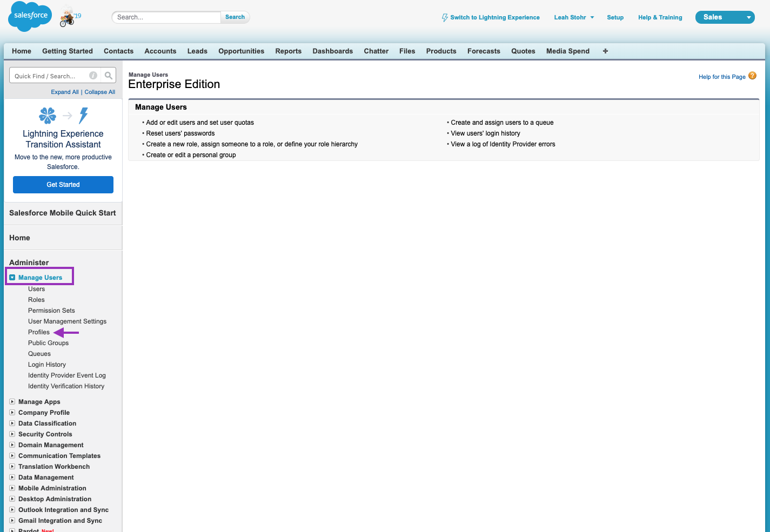The width and height of the screenshot is (770, 532).
Task: Expand the Data Management section
Action: click(x=12, y=477)
